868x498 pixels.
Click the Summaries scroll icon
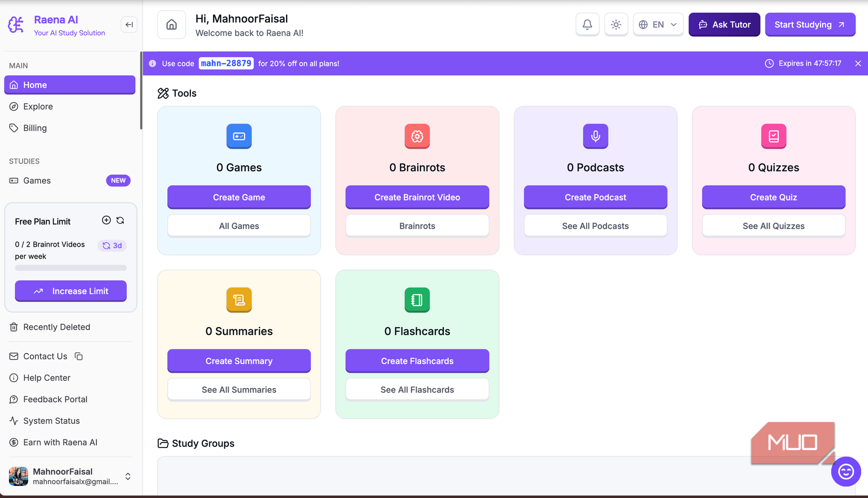click(239, 300)
